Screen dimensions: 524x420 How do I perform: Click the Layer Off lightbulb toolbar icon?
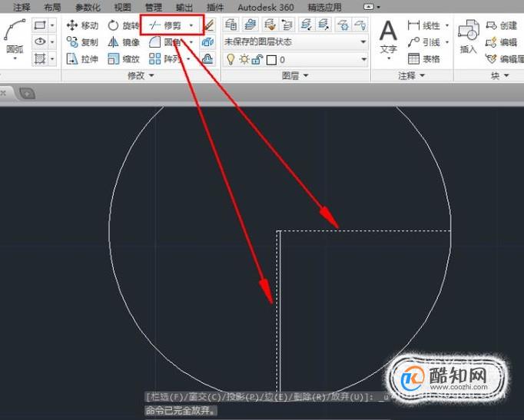pos(360,25)
